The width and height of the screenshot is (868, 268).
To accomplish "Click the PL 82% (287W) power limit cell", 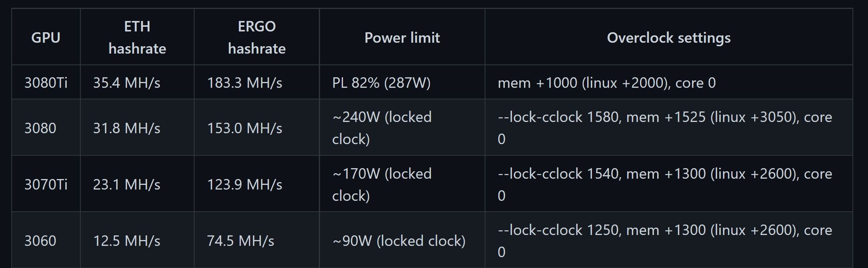I will coord(381,83).
